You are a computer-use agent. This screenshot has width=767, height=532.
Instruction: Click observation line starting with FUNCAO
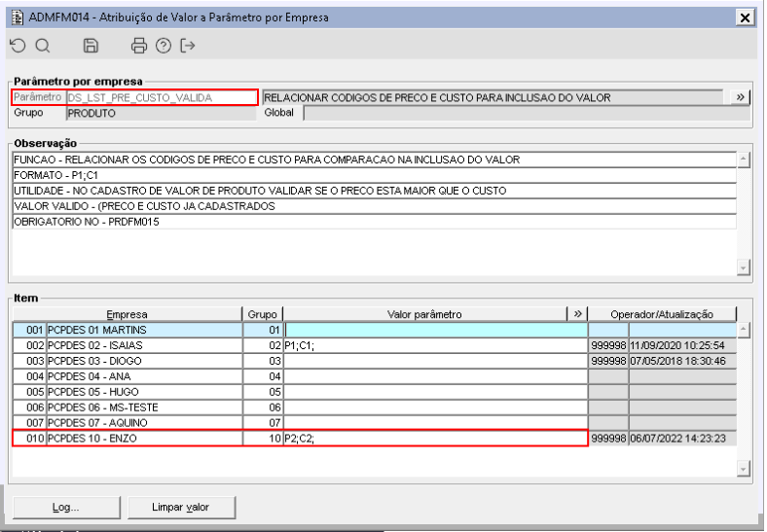coord(375,160)
